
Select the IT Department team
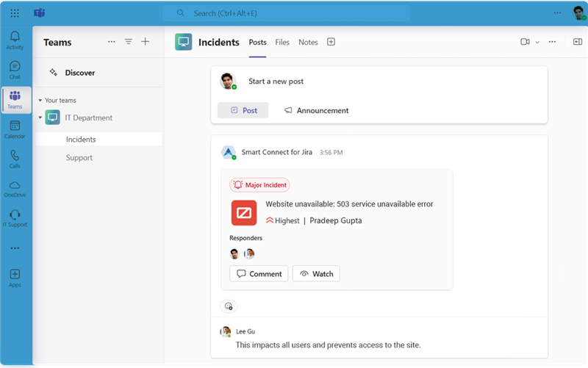[x=88, y=118]
